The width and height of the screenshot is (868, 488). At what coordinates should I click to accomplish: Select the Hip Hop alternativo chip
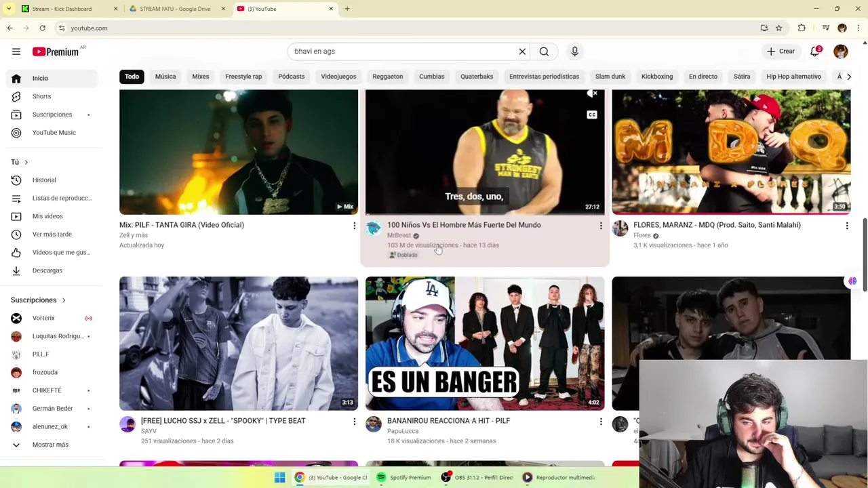point(793,77)
